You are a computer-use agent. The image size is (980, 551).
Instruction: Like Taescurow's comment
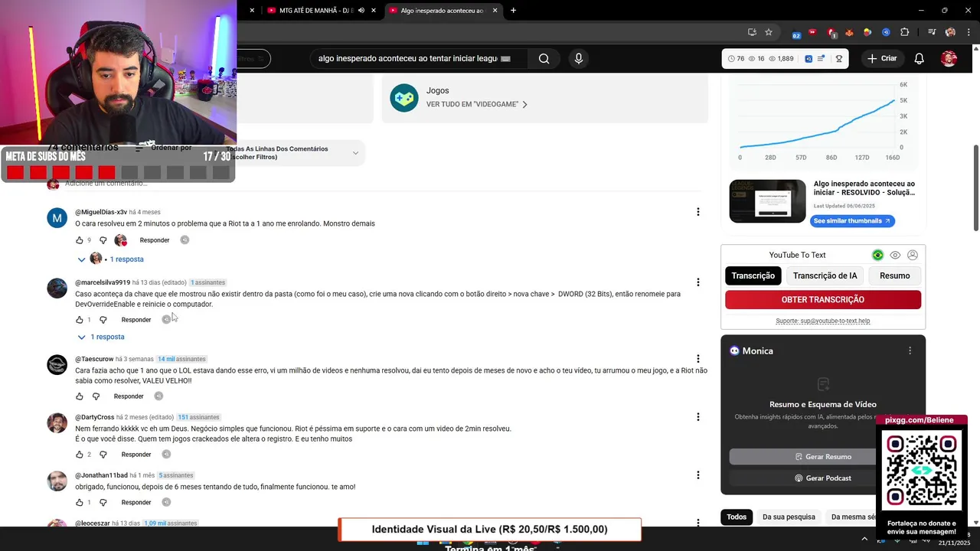pos(79,396)
